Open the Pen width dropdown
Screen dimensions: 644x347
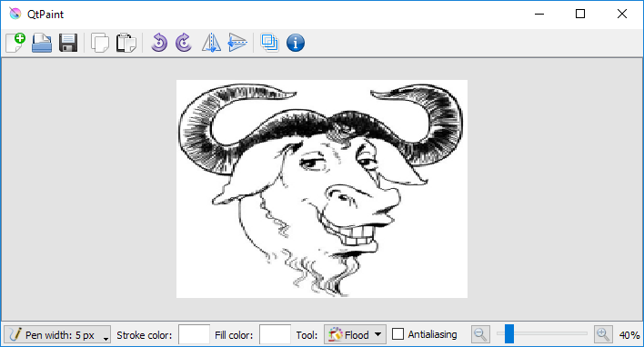57,334
